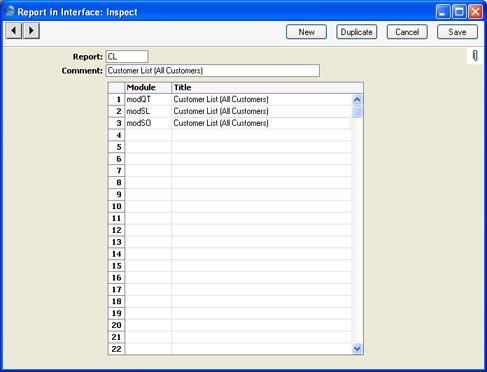
Task: Open the attachments paperclip icon
Action: click(475, 56)
